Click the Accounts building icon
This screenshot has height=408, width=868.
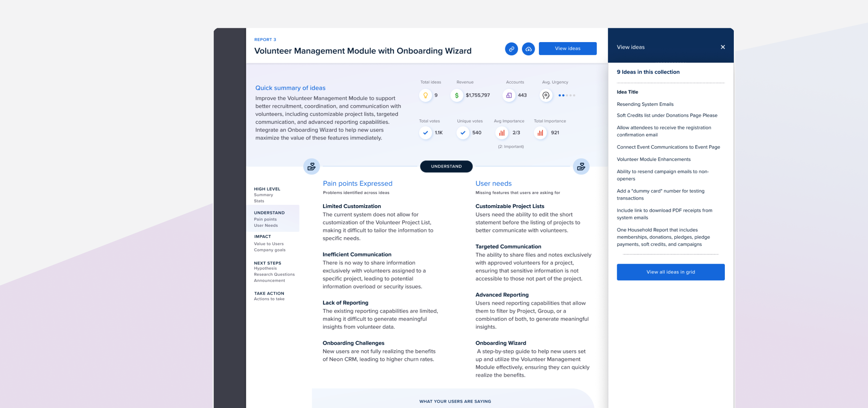[509, 95]
